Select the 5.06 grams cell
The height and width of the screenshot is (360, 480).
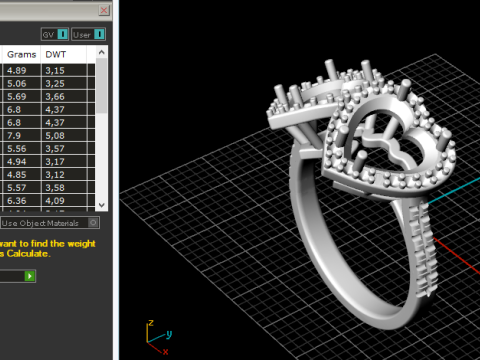pyautogui.click(x=21, y=83)
